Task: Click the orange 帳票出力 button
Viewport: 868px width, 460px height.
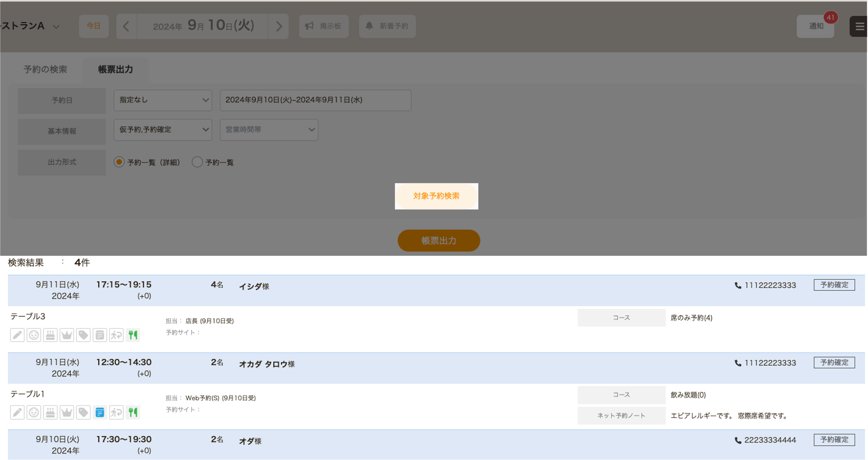Action: [439, 241]
